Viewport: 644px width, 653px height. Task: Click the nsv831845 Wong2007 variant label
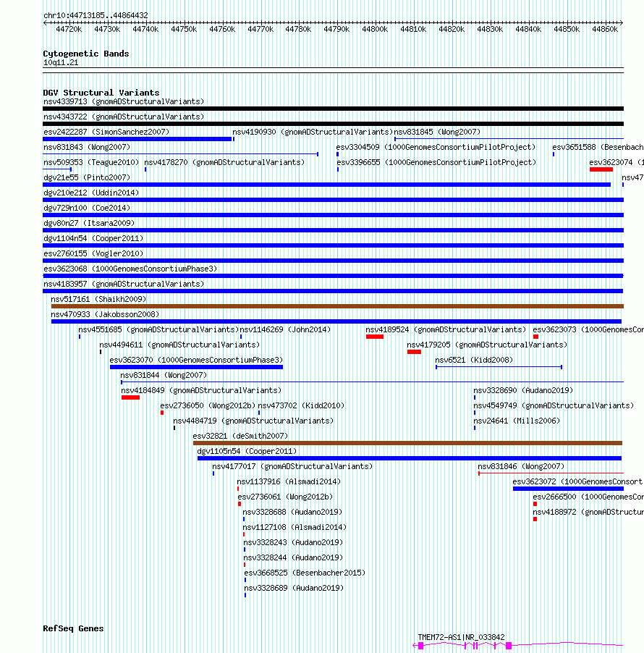click(437, 132)
